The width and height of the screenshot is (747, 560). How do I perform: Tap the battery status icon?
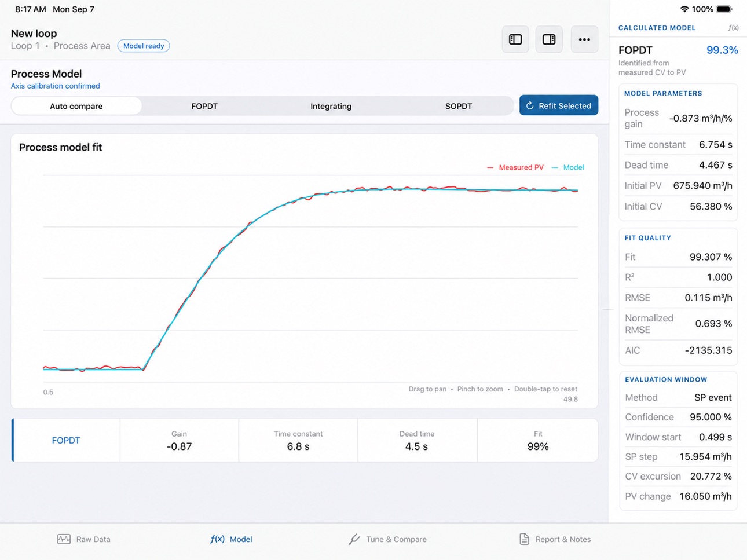coord(724,9)
